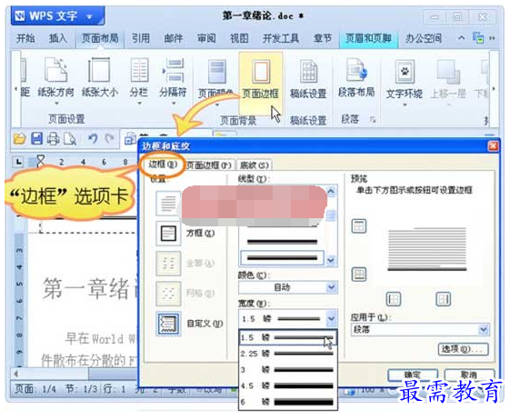Image resolution: width=510 pixels, height=420 pixels.
Task: Toggle the bottom border button in preview
Action: coord(359,275)
